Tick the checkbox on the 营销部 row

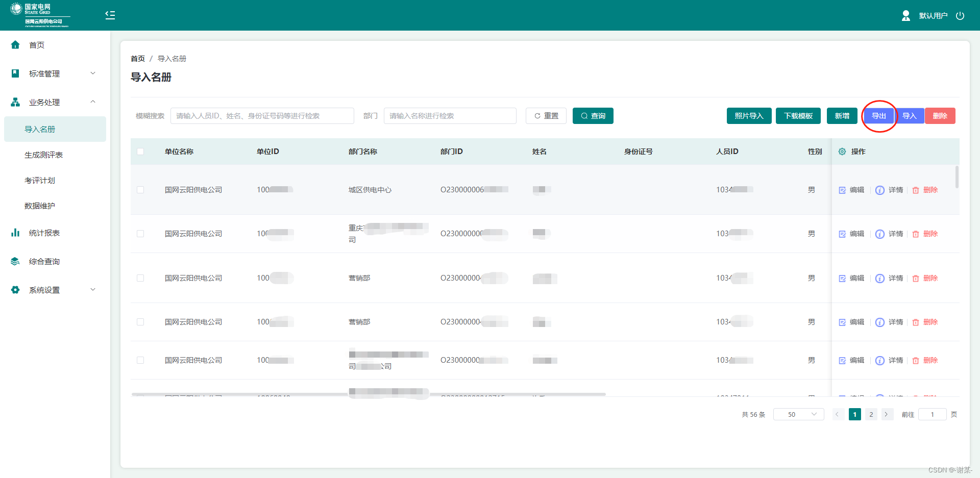tap(141, 278)
